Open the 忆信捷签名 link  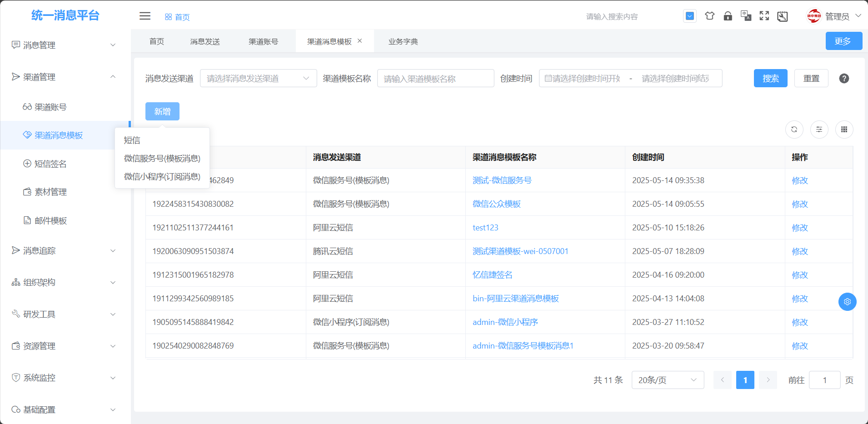[493, 275]
